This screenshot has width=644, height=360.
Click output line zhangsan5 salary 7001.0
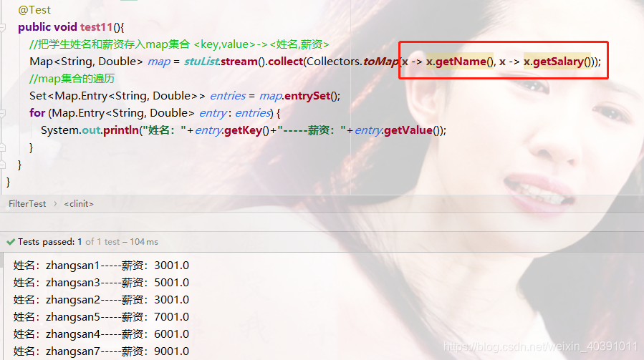point(101,317)
